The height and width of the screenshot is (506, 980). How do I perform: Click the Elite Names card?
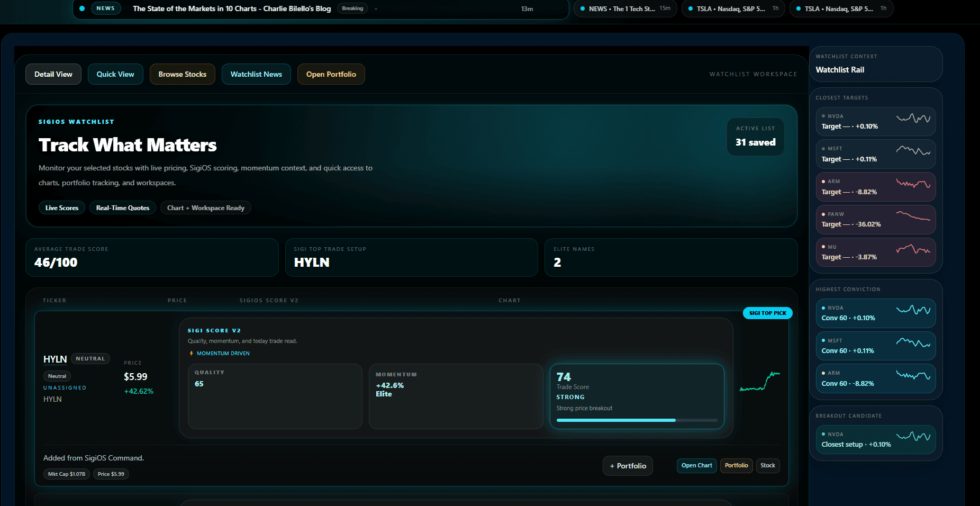pos(671,257)
